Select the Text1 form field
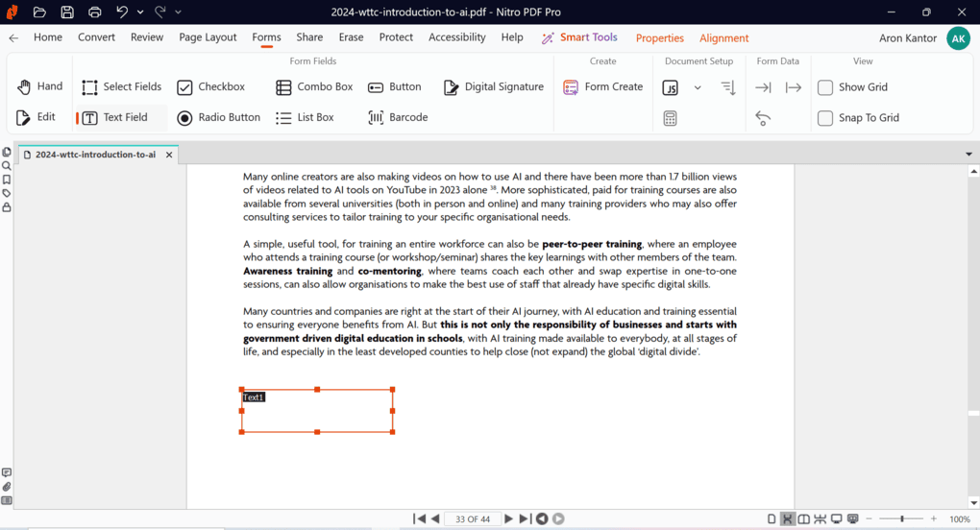Viewport: 980px width, 530px height. tap(317, 411)
